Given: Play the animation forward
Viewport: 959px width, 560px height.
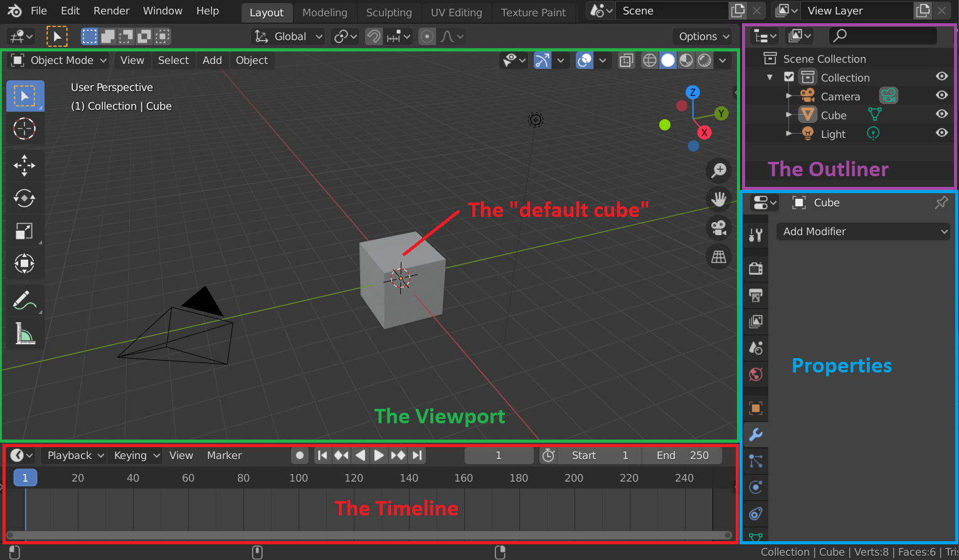Looking at the screenshot, I should point(379,455).
